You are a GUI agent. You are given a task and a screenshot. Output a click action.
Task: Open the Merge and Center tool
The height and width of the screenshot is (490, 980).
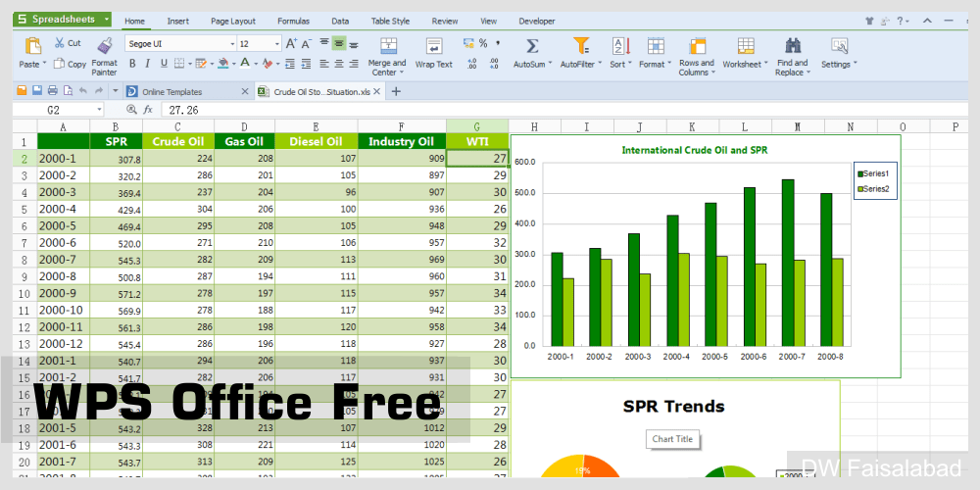click(388, 46)
